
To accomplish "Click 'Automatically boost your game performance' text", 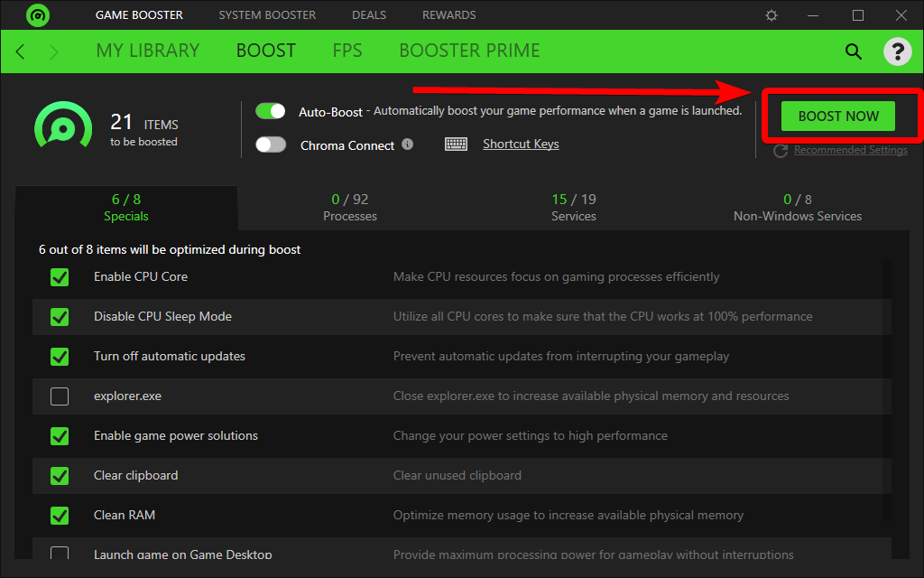I will tap(558, 111).
